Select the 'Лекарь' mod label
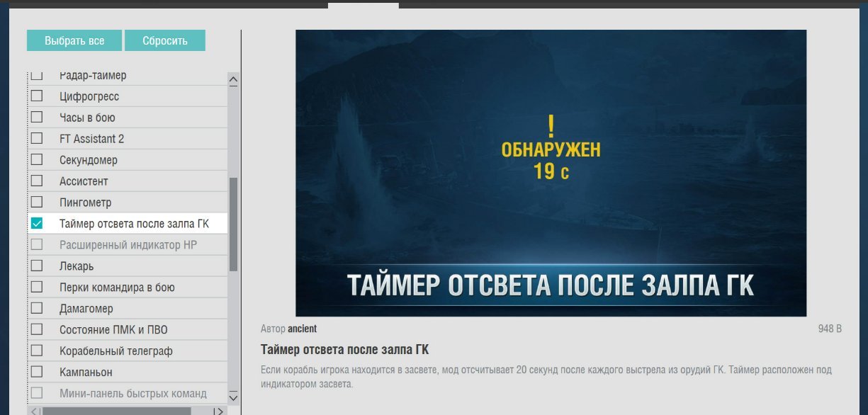Screen dimensions: 868x415 (77, 266)
